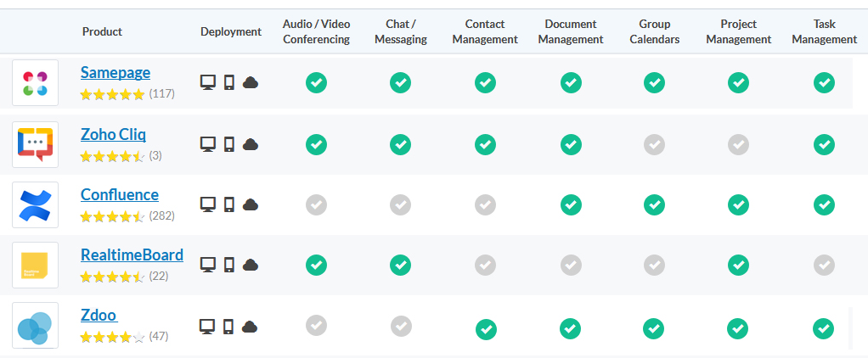Click Zdoo star rating with 47 reviews
868x358 pixels.
click(x=112, y=337)
